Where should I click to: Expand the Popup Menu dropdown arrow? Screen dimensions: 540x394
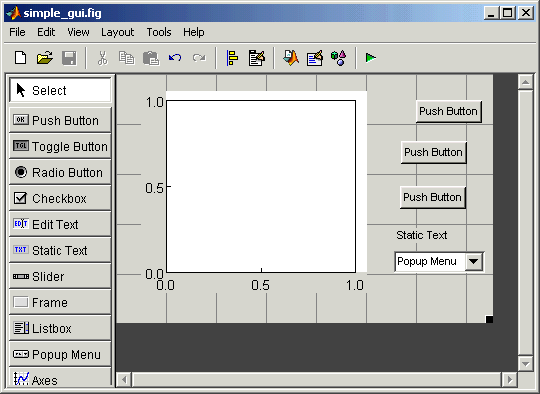point(474,261)
